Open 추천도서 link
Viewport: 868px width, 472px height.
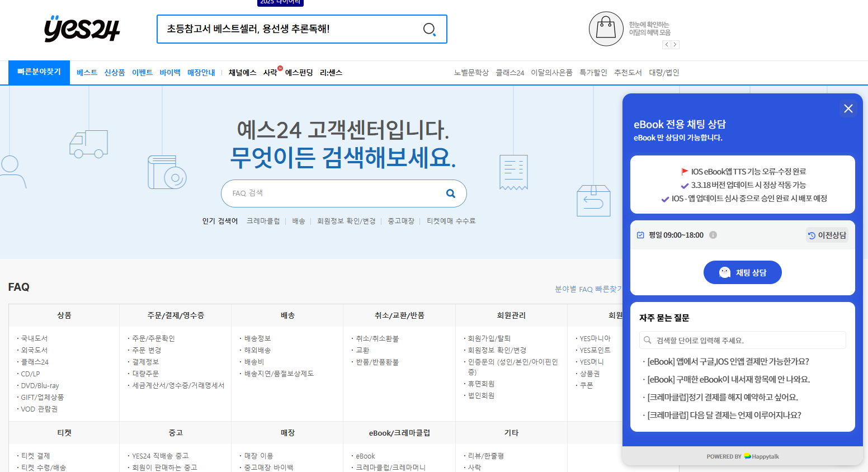pos(628,73)
